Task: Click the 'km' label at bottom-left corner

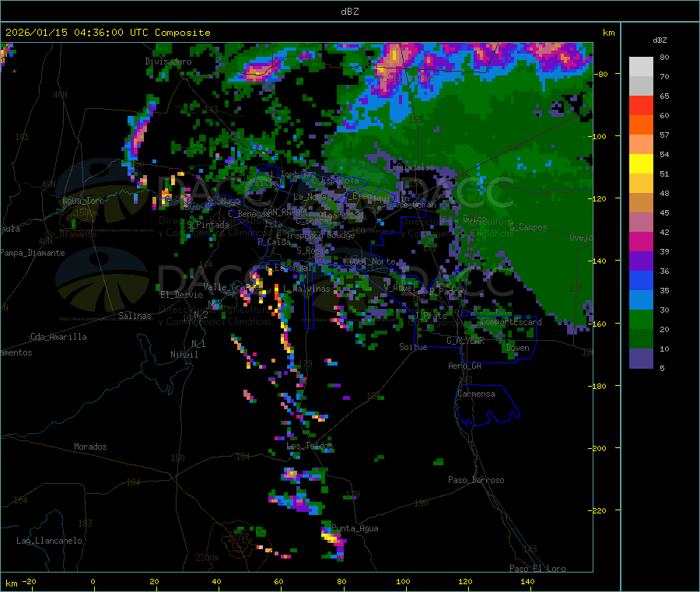Action: (12, 583)
